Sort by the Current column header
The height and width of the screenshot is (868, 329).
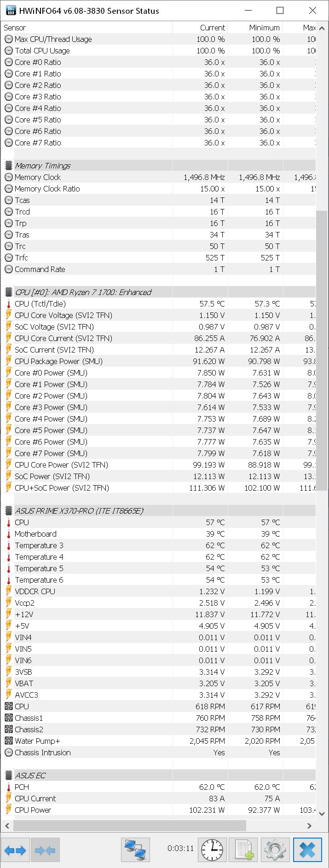point(212,28)
